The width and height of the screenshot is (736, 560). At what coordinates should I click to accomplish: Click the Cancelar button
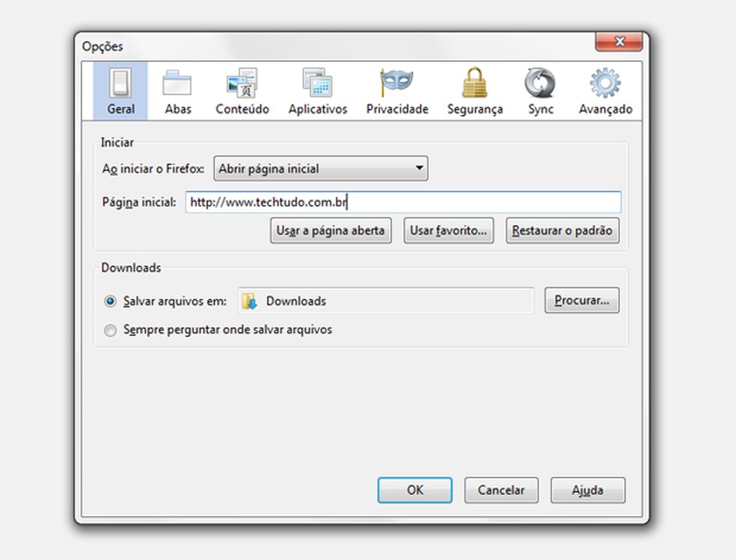[501, 490]
